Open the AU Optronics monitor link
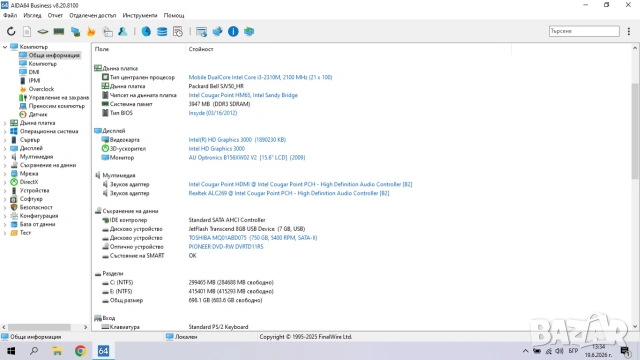The height and width of the screenshot is (360, 640). pyautogui.click(x=247, y=158)
